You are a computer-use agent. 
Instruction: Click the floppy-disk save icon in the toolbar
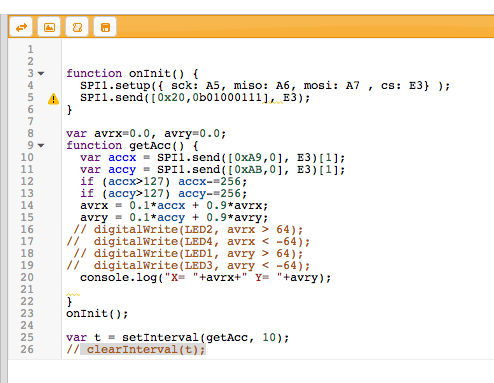[x=105, y=27]
